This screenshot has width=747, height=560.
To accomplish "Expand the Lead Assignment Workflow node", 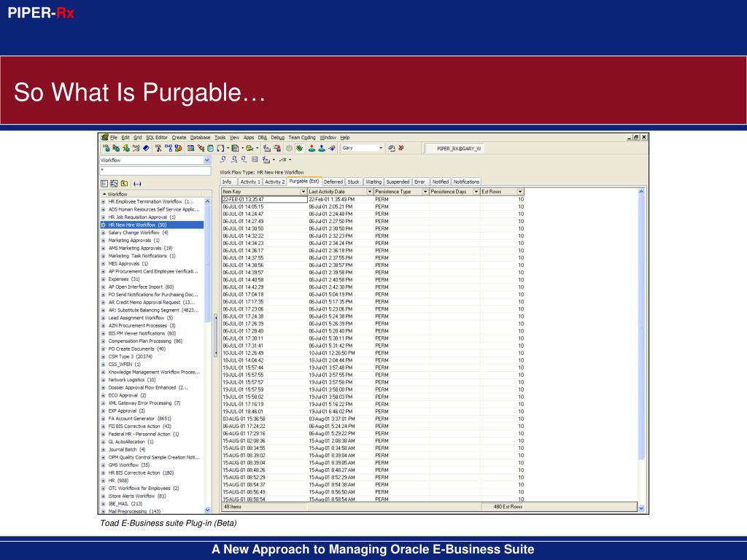I will 104,318.
